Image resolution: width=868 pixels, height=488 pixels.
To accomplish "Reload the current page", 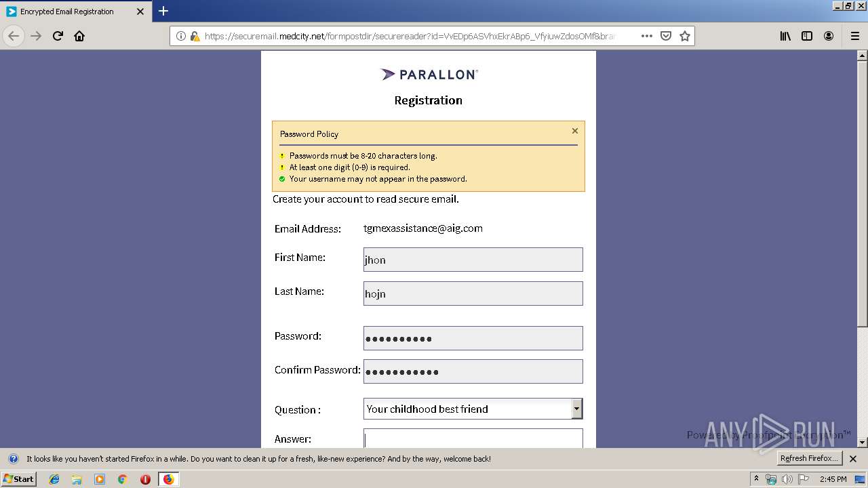I will [58, 36].
